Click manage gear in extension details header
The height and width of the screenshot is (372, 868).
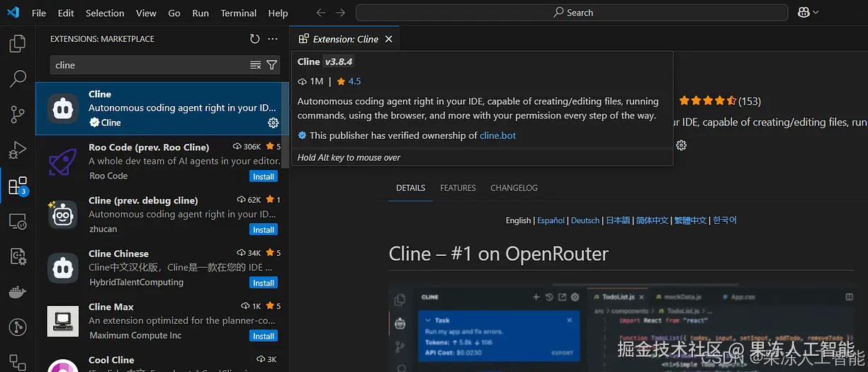click(x=681, y=145)
